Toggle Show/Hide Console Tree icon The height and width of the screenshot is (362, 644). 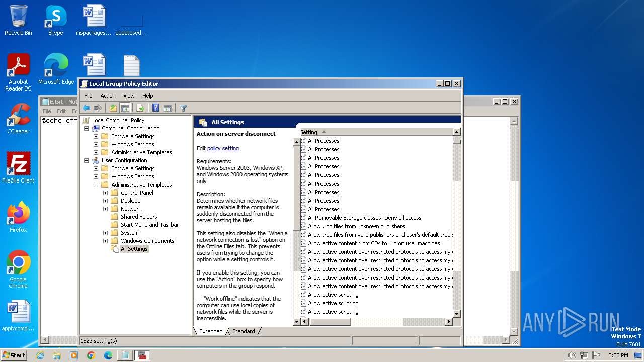[125, 108]
